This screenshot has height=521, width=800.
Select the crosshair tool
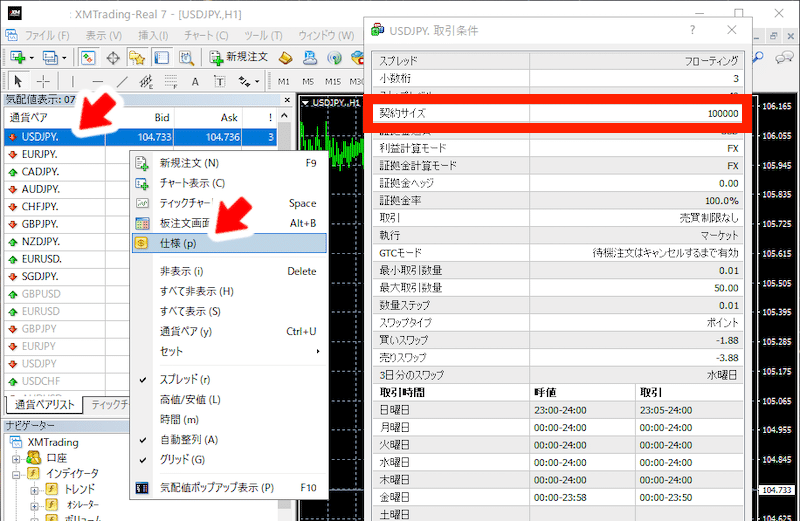tap(43, 81)
